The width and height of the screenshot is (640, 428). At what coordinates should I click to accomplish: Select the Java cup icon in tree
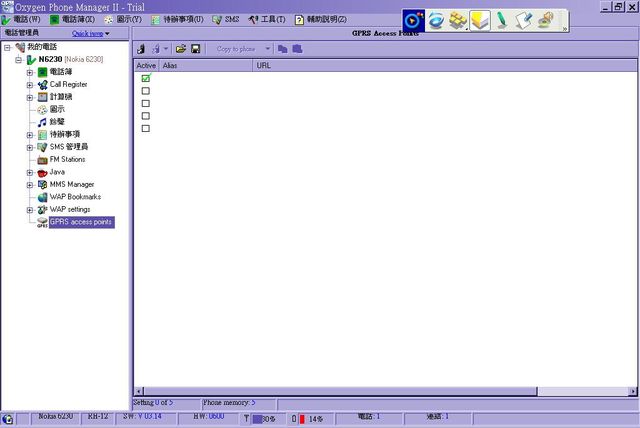[42, 173]
